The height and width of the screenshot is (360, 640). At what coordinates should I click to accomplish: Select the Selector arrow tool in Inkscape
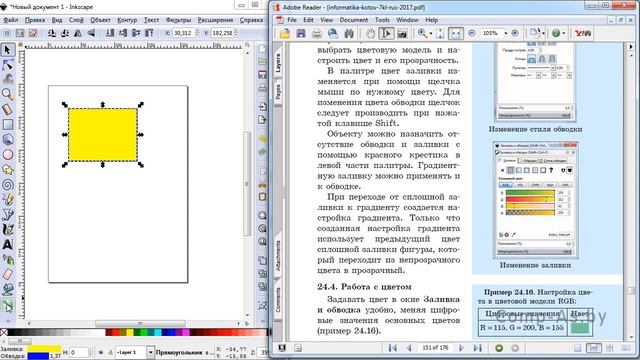click(7, 50)
